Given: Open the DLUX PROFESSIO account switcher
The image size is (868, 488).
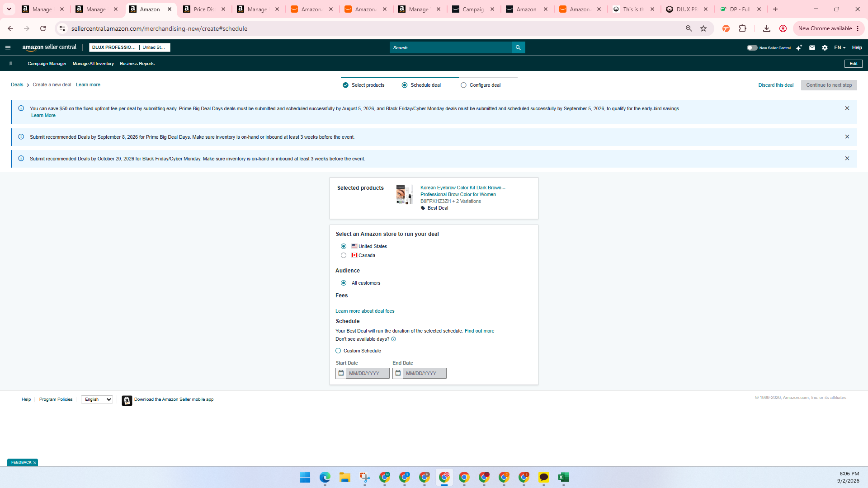Looking at the screenshot, I should 130,47.
